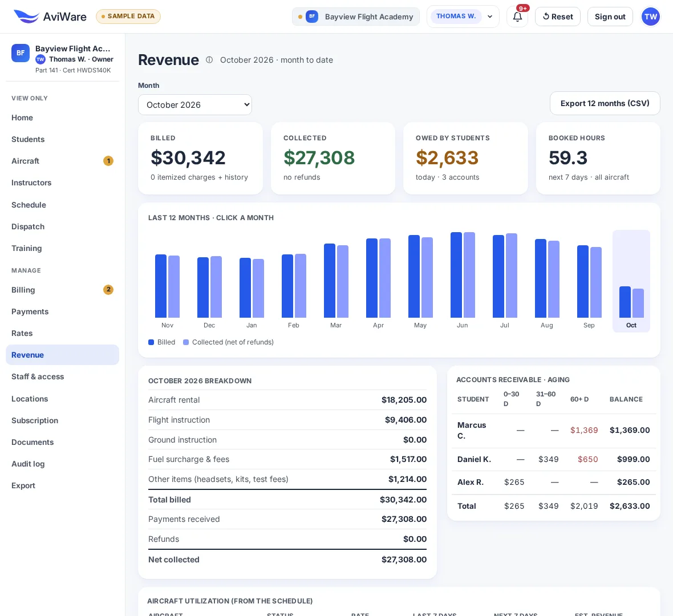Click Sign out
This screenshot has width=673, height=616.
tap(610, 17)
